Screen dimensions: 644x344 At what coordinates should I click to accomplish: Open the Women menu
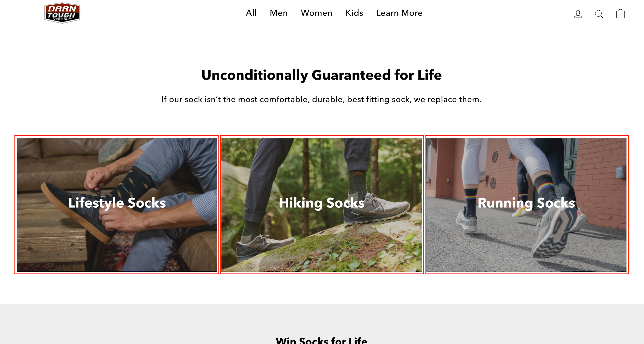pyautogui.click(x=316, y=13)
